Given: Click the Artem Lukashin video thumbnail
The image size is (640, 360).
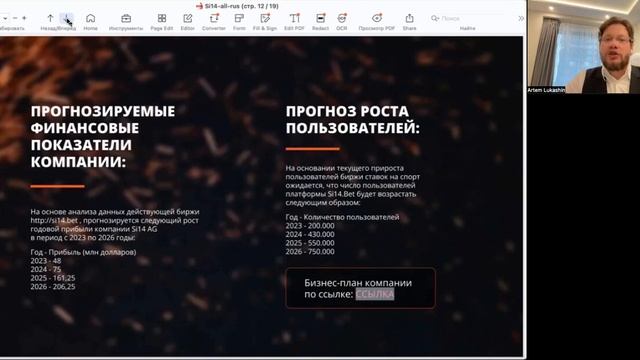Looking at the screenshot, I should pos(584,47).
